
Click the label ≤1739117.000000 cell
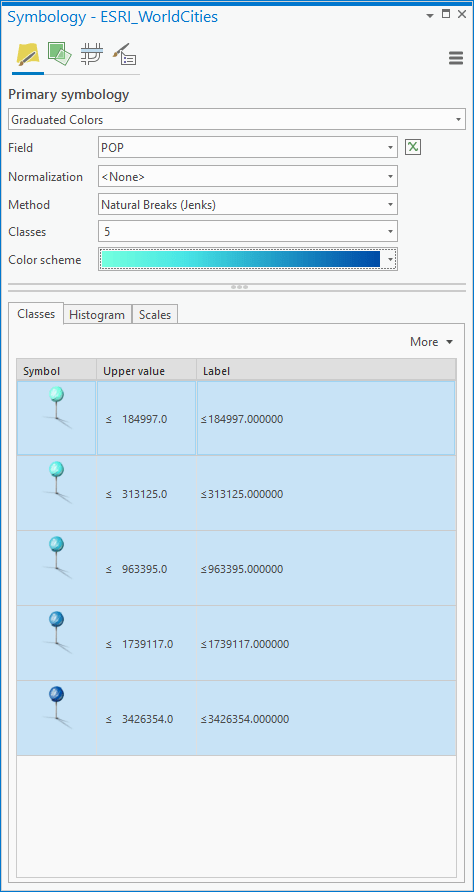tap(327, 644)
